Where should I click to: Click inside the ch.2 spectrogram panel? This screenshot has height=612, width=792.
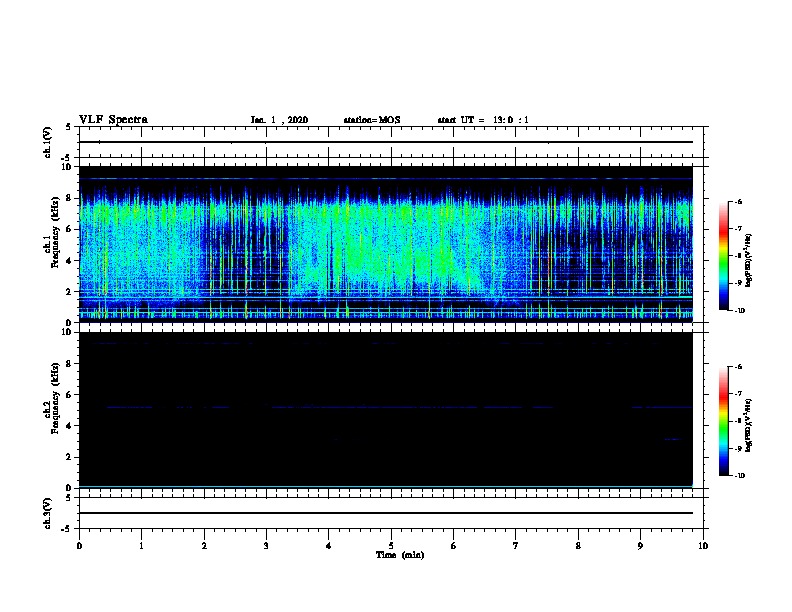tap(386, 410)
